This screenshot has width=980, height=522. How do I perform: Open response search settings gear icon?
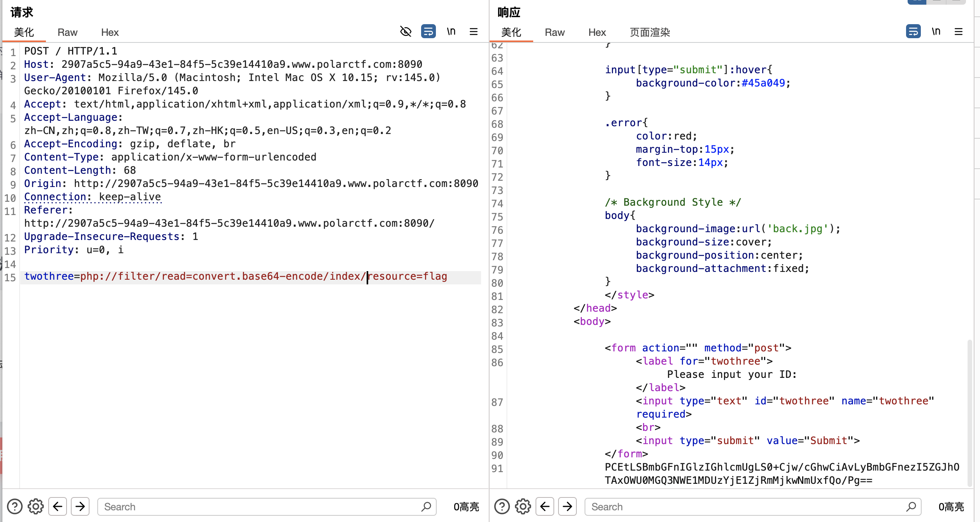(x=523, y=506)
